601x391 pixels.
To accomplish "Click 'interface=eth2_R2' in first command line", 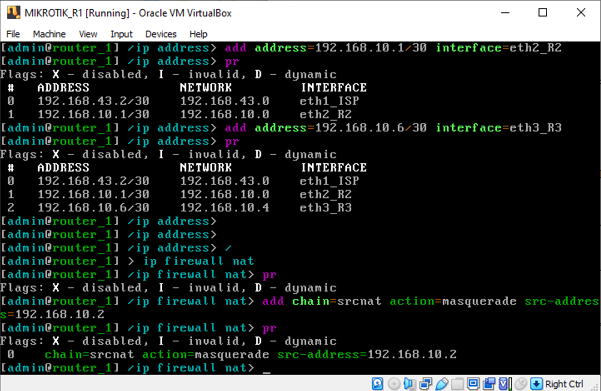I will (x=499, y=48).
